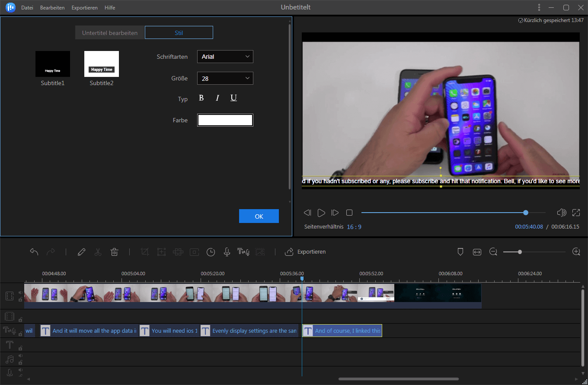Image resolution: width=588 pixels, height=385 pixels.
Task: Click the Undo arrow icon
Action: pos(34,251)
